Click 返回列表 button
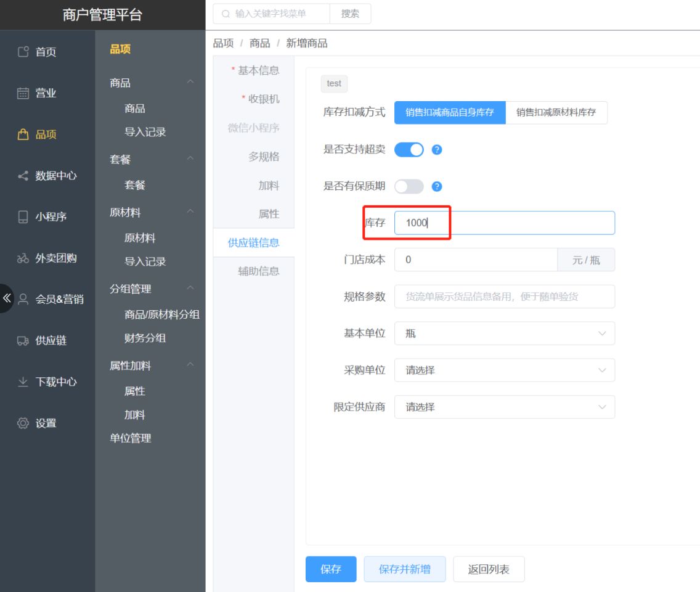This screenshot has width=700, height=592. pyautogui.click(x=489, y=569)
